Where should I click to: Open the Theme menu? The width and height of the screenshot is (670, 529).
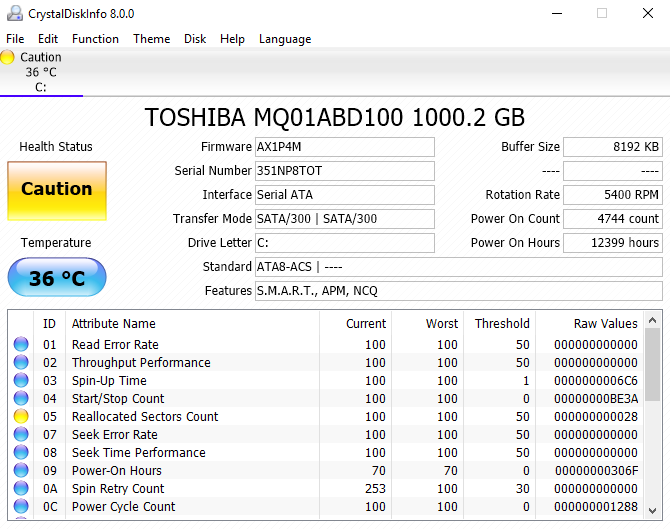(x=151, y=39)
